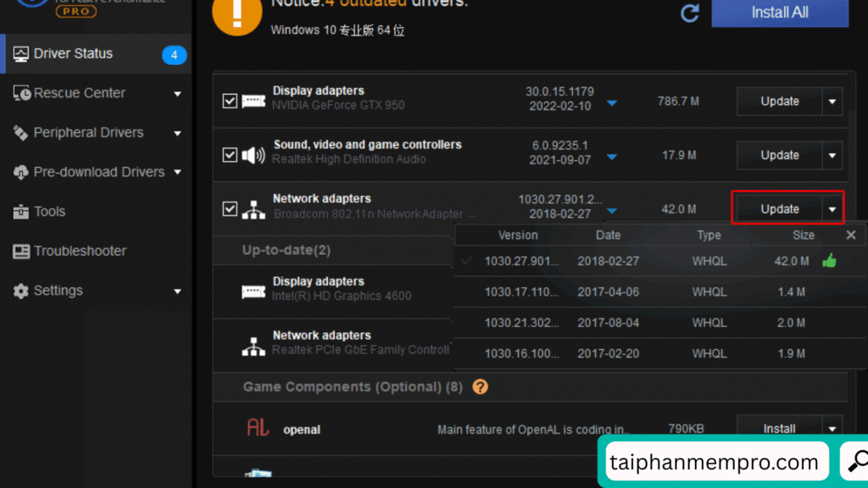Uncheck the NVIDIA GeForce GTX 950 checkbox
This screenshot has width=868, height=488.
coord(230,101)
